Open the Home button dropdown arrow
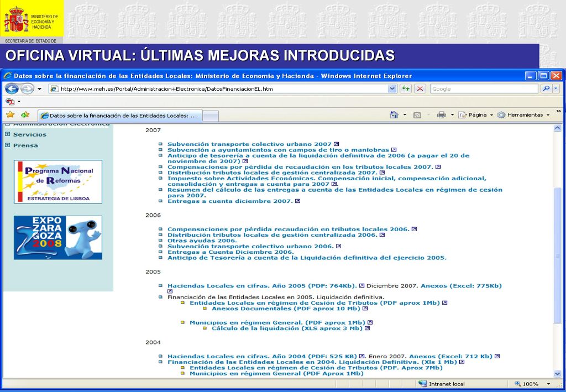 [405, 115]
